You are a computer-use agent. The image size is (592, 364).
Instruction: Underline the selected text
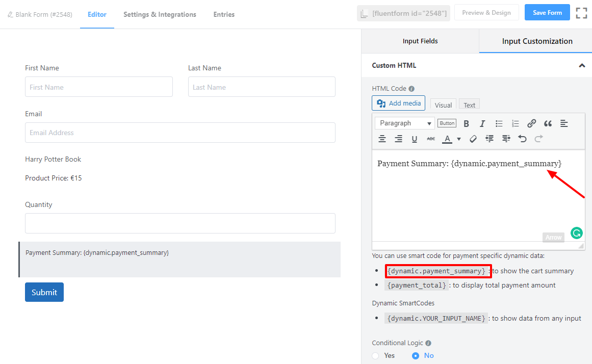pos(415,139)
